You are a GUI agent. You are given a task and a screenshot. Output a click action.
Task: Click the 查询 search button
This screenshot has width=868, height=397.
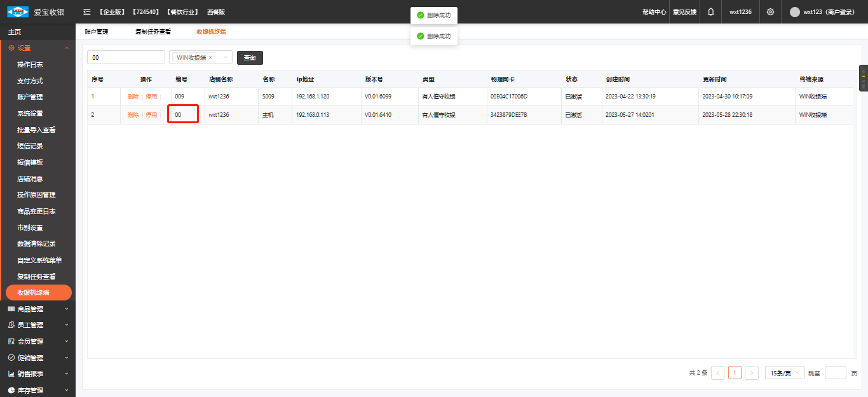click(x=250, y=58)
